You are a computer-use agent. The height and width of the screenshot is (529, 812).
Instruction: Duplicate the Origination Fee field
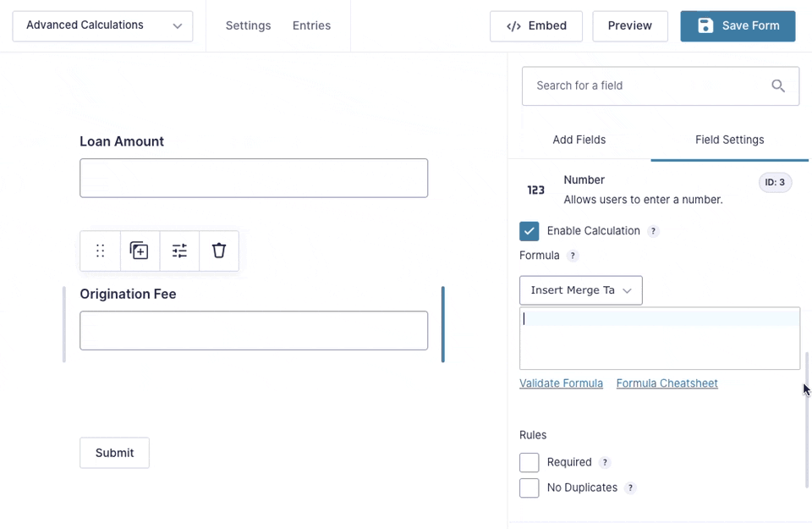pos(140,251)
